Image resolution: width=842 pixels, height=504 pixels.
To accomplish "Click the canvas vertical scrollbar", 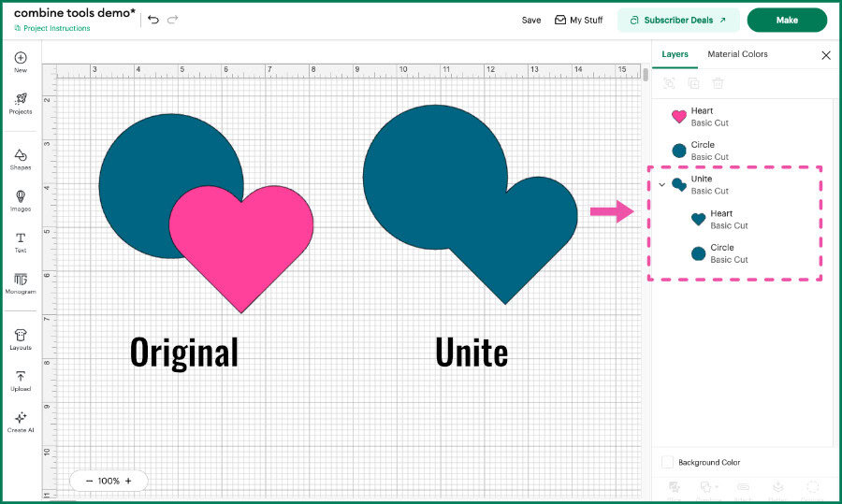I will pos(646,75).
